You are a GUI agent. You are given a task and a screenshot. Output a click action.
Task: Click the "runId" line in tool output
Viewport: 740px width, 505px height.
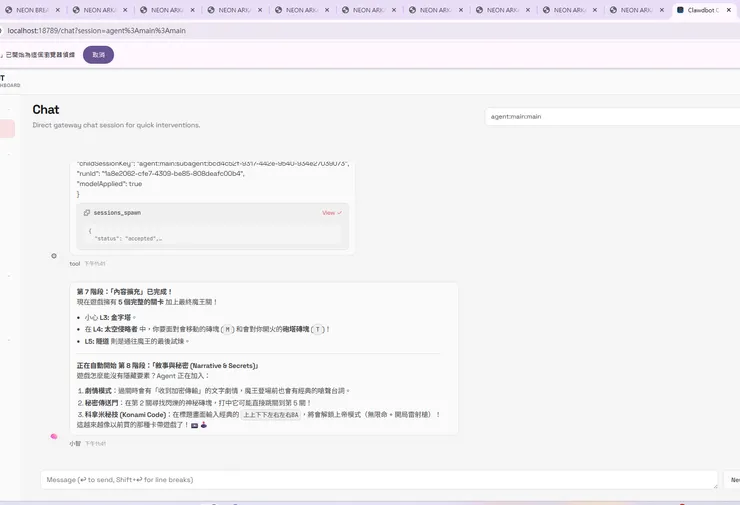161,174
